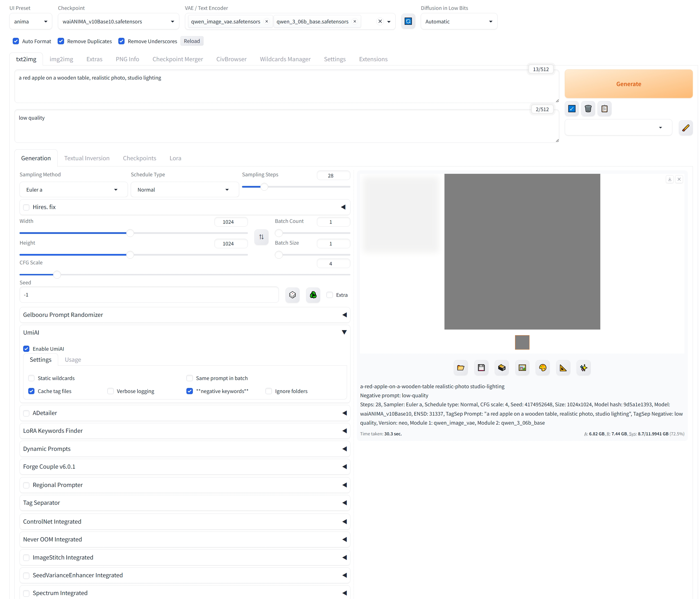Switch to img2img tab
Screen dimensions: 700x599
click(61, 59)
